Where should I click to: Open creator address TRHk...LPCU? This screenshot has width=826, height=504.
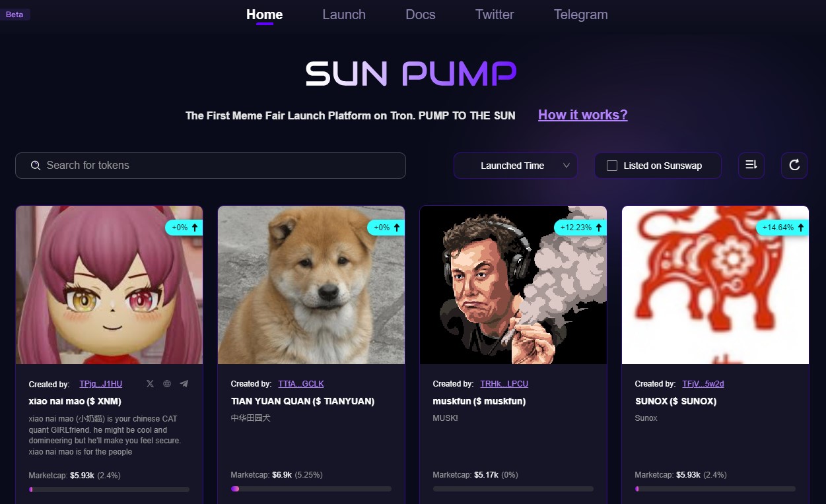504,384
